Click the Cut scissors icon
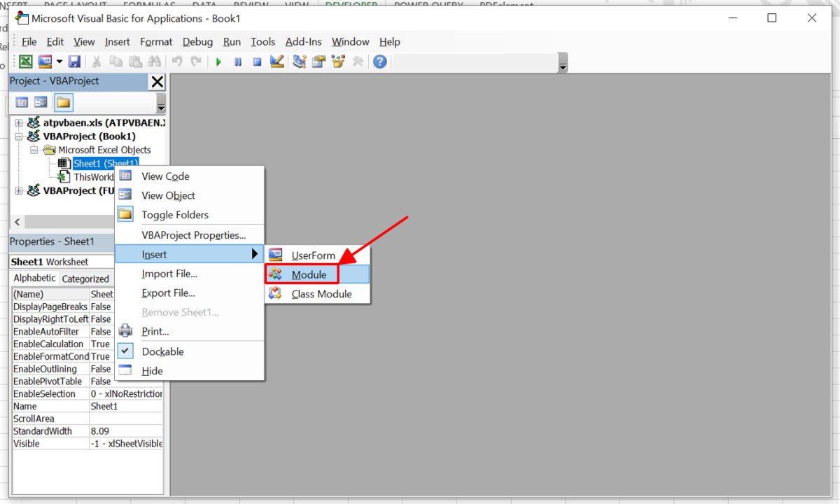This screenshot has width=840, height=504. (x=97, y=62)
